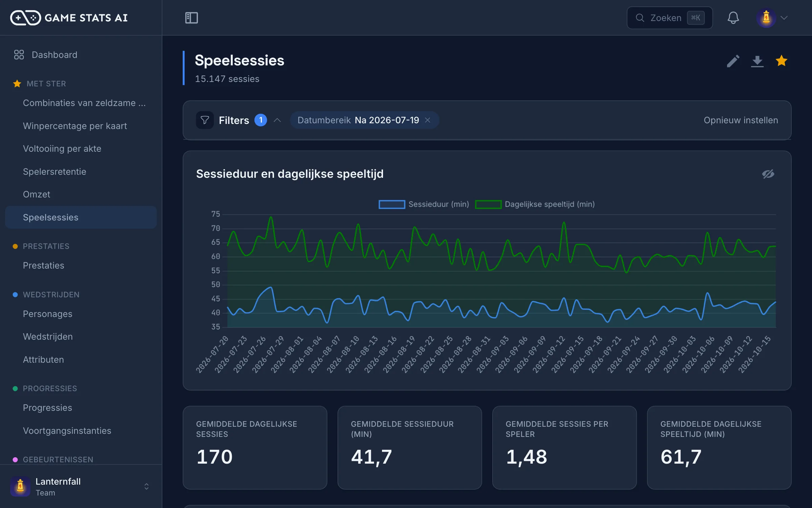
Task: Click the user avatar in header
Action: pyautogui.click(x=766, y=18)
